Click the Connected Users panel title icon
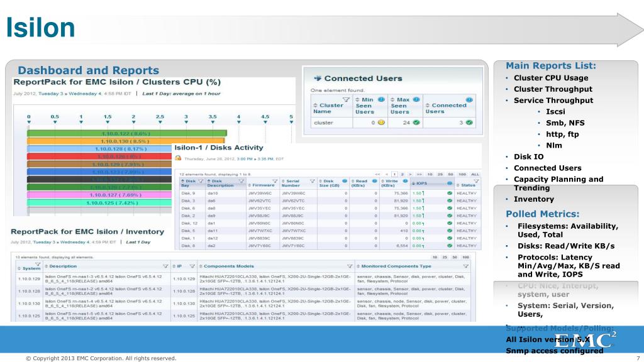 318,78
